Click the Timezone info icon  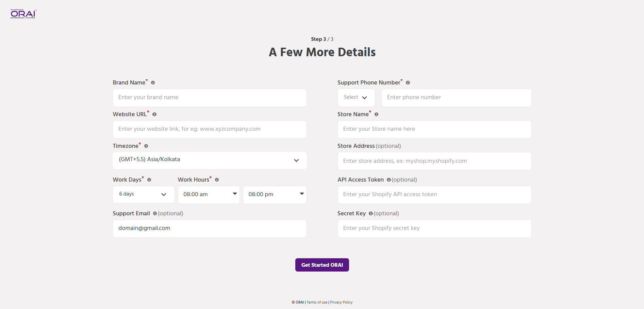click(x=146, y=146)
